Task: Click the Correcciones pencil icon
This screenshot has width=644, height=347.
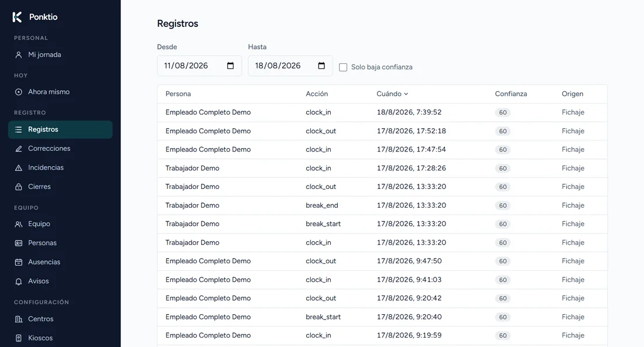Action: (19, 149)
